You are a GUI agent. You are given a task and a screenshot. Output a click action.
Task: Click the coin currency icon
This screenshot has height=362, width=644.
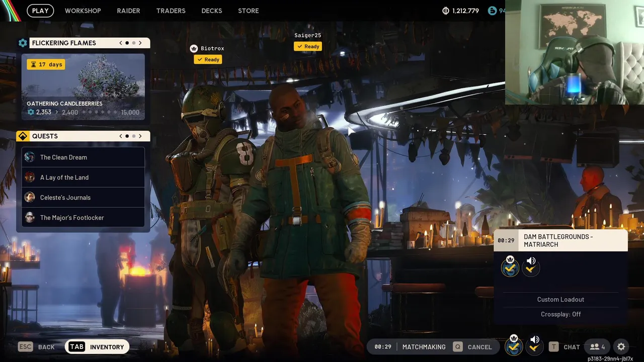[x=445, y=11]
